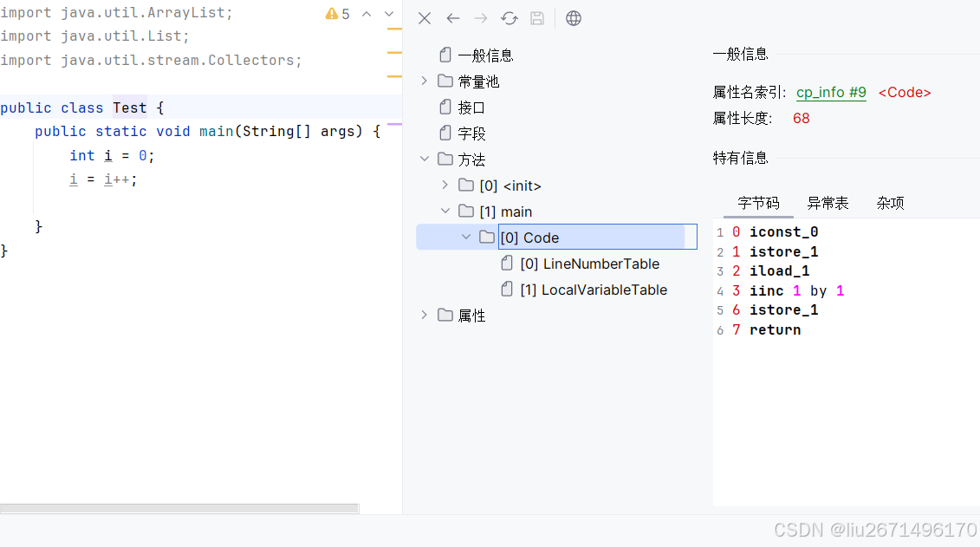Select the 字段 tree node

471,133
